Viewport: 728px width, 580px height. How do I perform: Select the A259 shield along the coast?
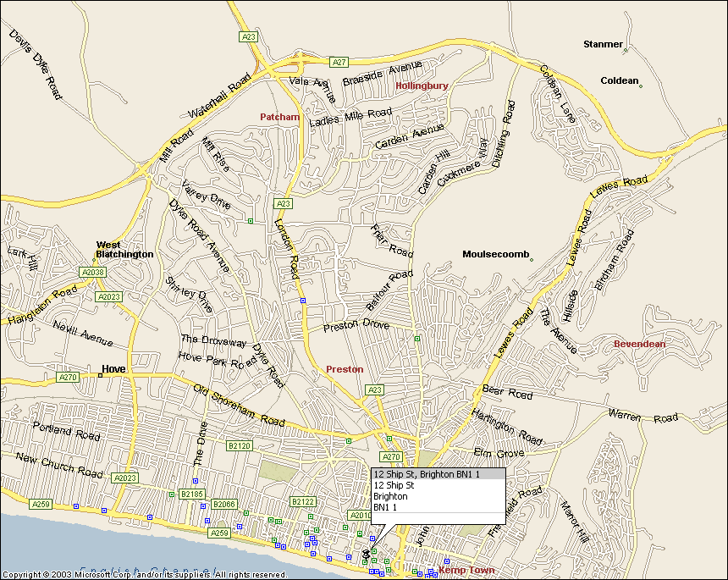coord(41,504)
